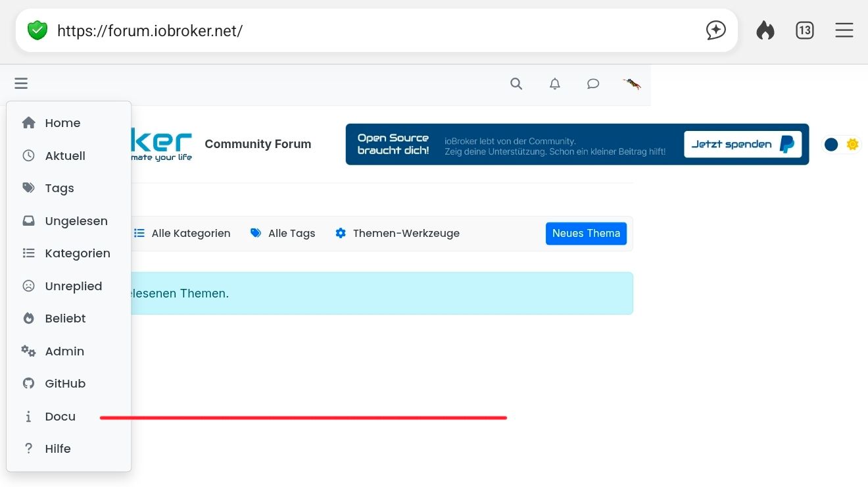Click the Jetzt spenden button
Image resolution: width=868 pixels, height=487 pixels.
pos(743,144)
